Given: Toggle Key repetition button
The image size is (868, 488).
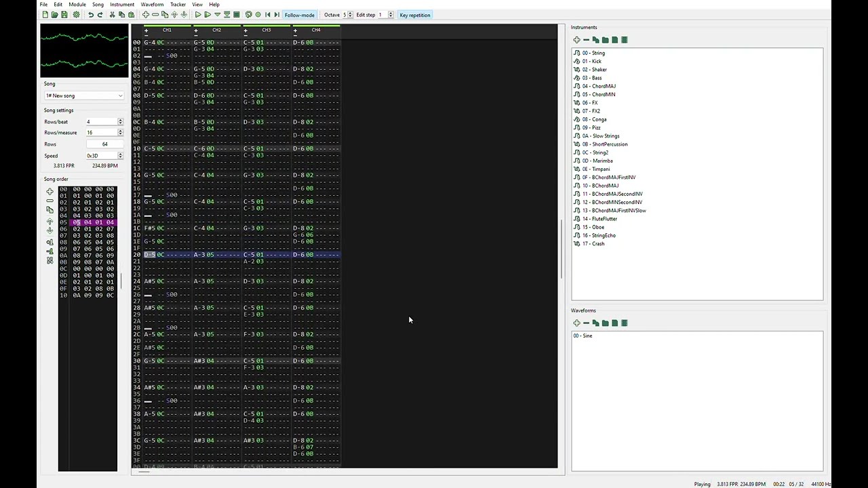Looking at the screenshot, I should (415, 15).
